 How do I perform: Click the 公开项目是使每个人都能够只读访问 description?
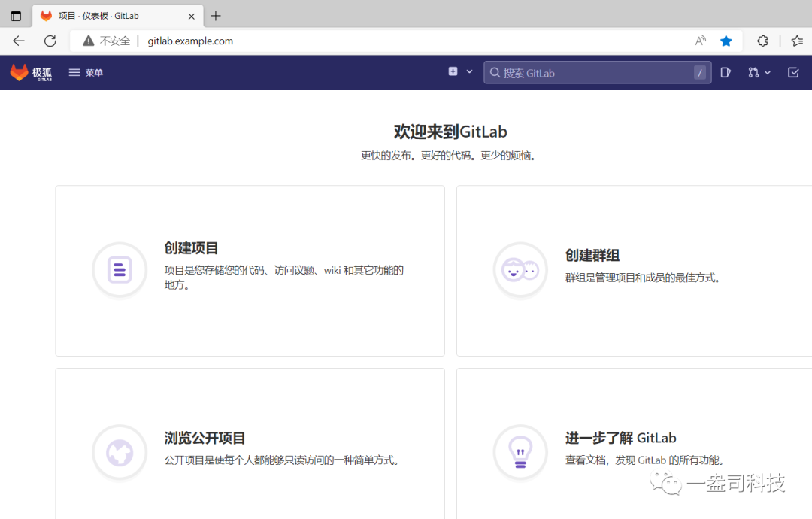pos(282,460)
